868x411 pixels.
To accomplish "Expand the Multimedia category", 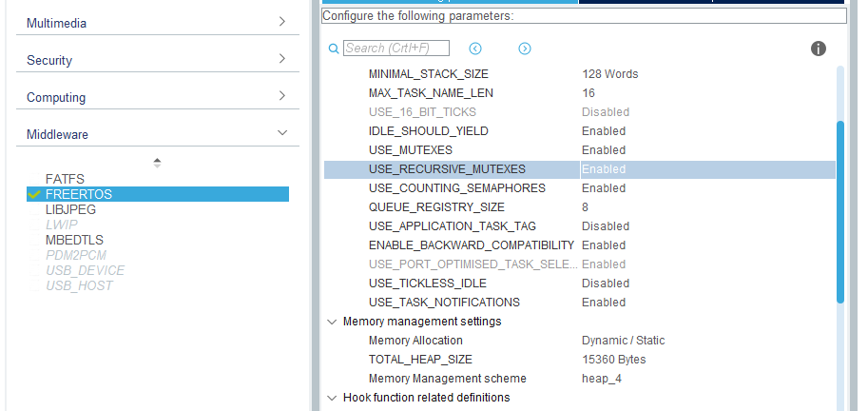I will coord(282,22).
